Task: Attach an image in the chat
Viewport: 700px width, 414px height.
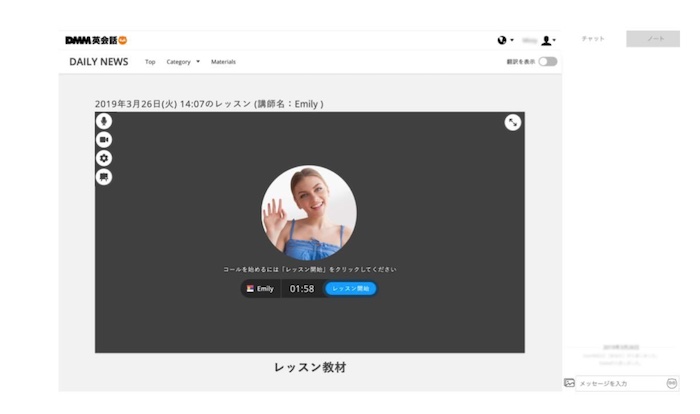Action: [x=569, y=383]
